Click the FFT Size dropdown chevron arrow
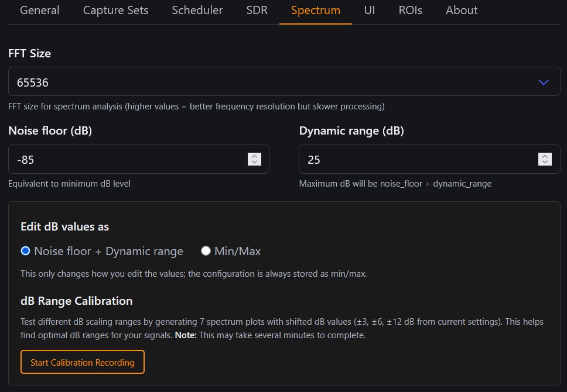 (544, 82)
